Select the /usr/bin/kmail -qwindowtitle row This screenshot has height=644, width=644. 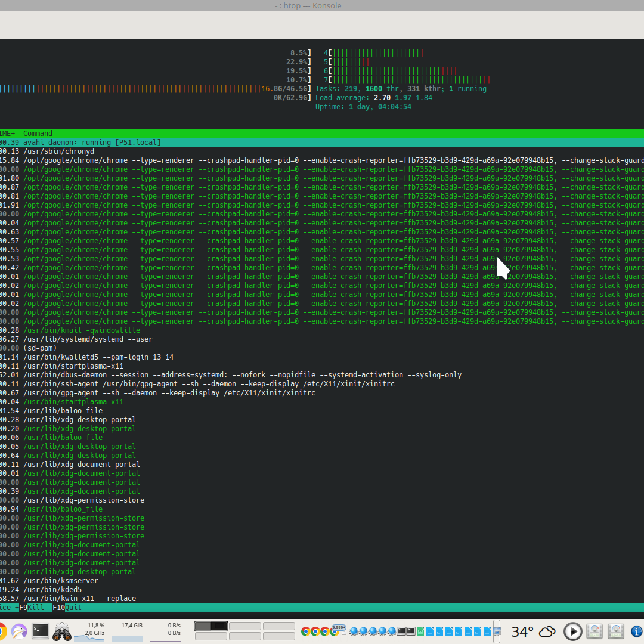pyautogui.click(x=322, y=330)
